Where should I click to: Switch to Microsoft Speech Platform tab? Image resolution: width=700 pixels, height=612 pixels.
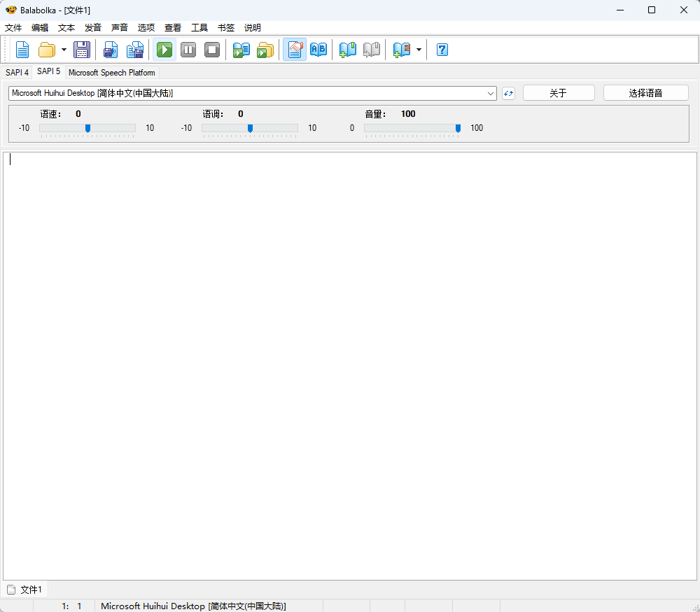click(111, 72)
